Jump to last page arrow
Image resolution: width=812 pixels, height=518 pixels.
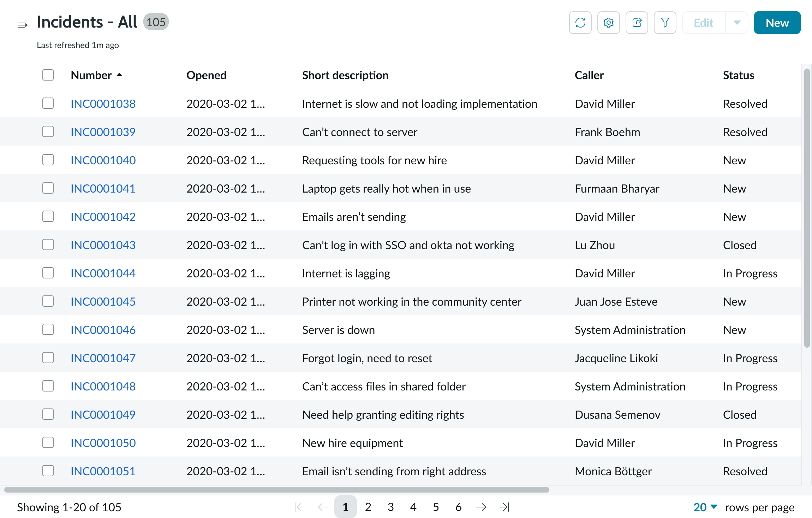coord(504,507)
